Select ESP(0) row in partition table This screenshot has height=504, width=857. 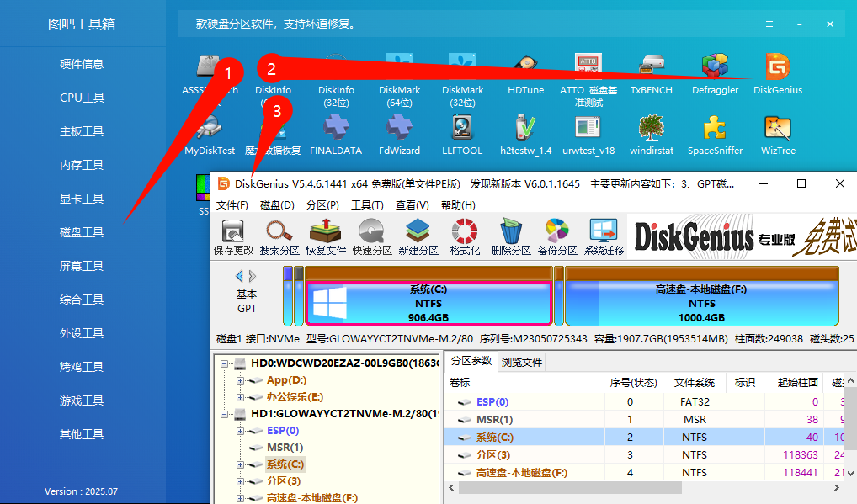645,402
